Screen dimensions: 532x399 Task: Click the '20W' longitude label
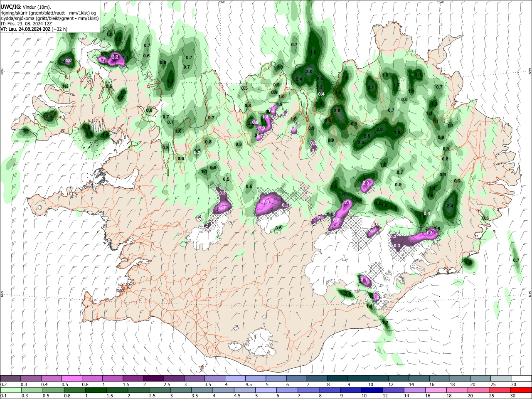click(x=221, y=2)
